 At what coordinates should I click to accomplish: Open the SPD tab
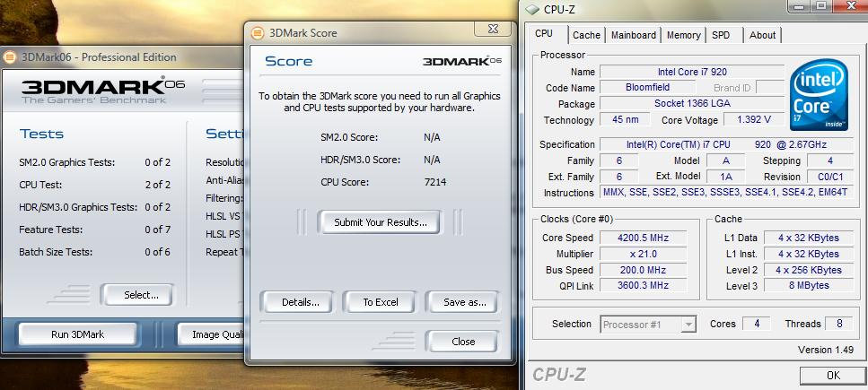[723, 35]
